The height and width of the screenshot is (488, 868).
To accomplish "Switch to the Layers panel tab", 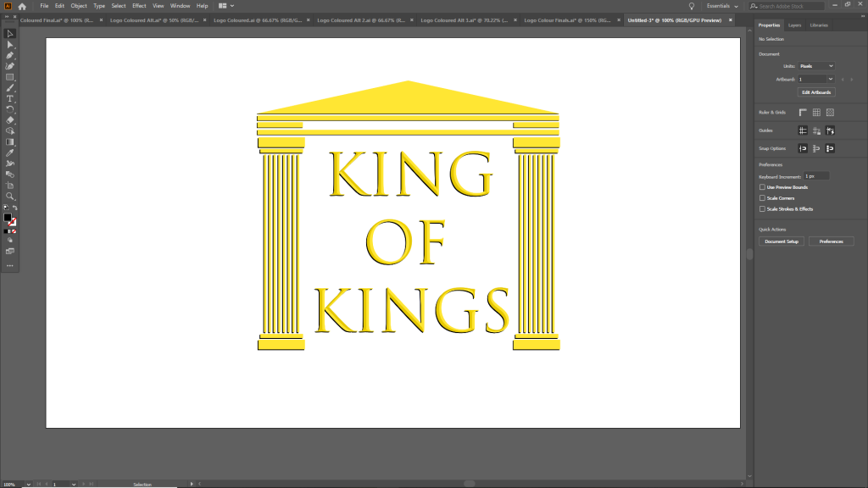I will click(x=794, y=25).
